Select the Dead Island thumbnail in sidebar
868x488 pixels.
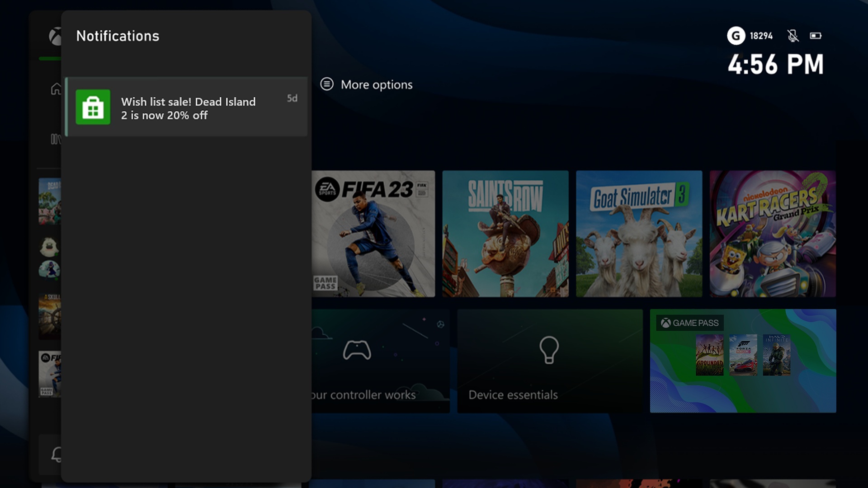point(50,201)
